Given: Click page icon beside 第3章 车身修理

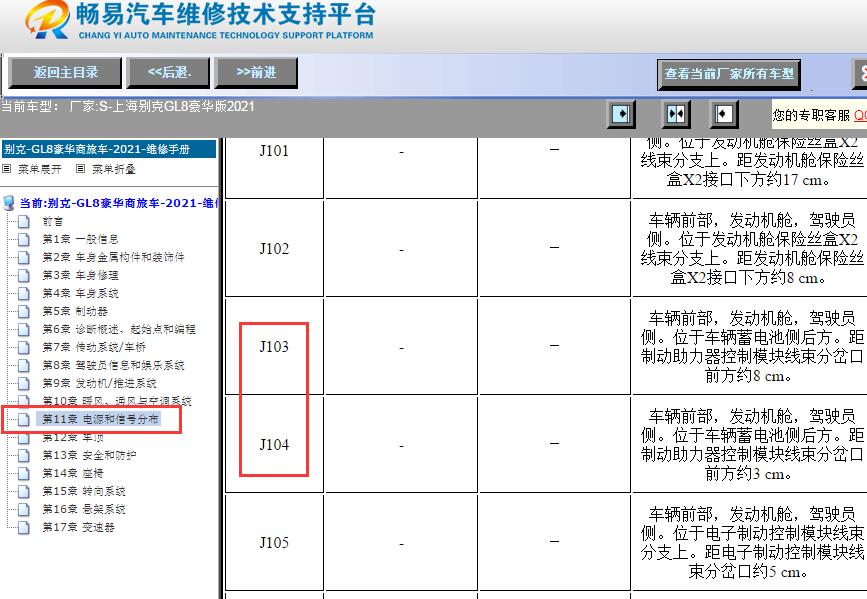Looking at the screenshot, I should click(24, 275).
